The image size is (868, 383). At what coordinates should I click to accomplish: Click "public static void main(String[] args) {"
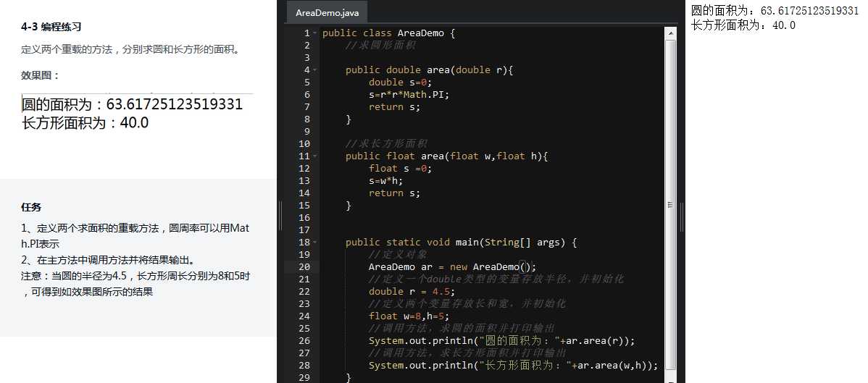pyautogui.click(x=461, y=243)
